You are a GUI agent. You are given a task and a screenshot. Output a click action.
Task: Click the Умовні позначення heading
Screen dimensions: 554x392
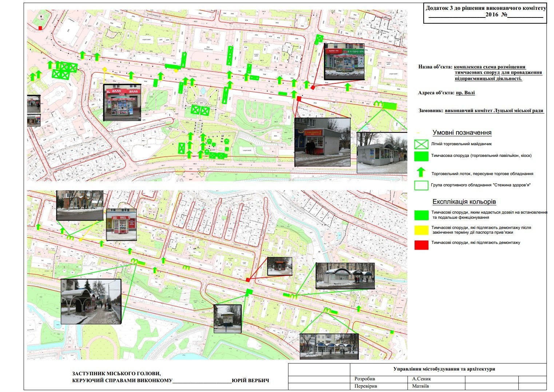pyautogui.click(x=462, y=132)
